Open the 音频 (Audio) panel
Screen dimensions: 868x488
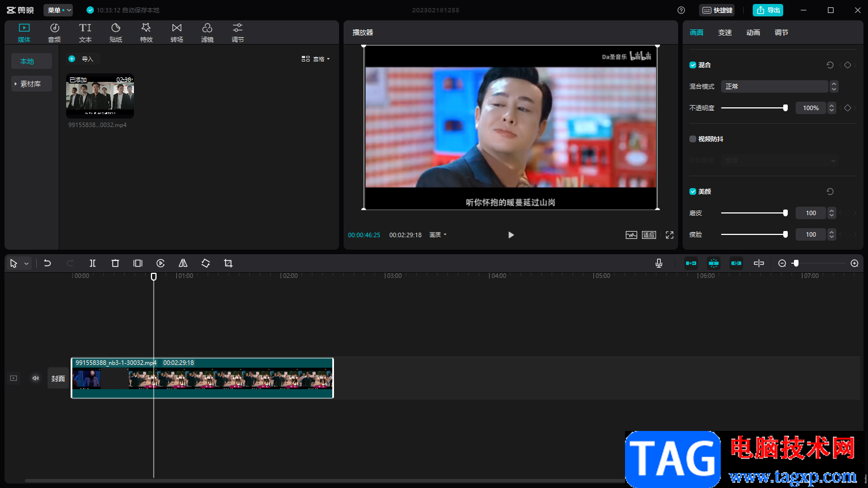54,33
